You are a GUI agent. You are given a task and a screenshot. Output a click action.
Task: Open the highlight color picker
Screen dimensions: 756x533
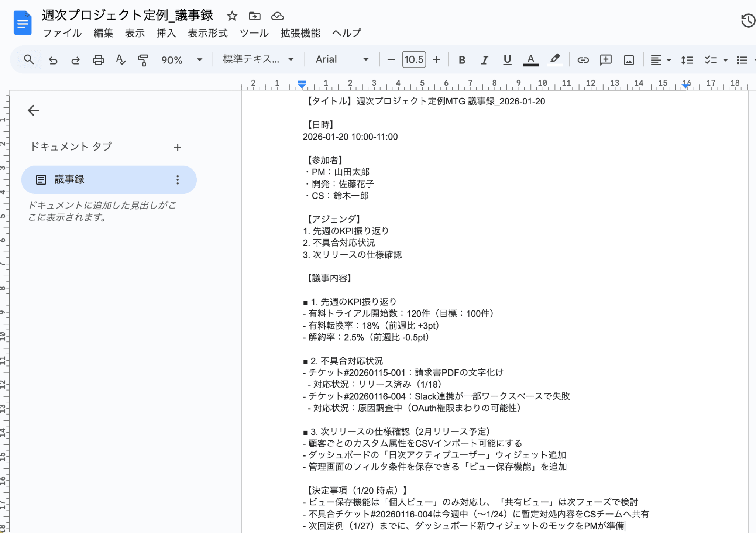(x=554, y=60)
